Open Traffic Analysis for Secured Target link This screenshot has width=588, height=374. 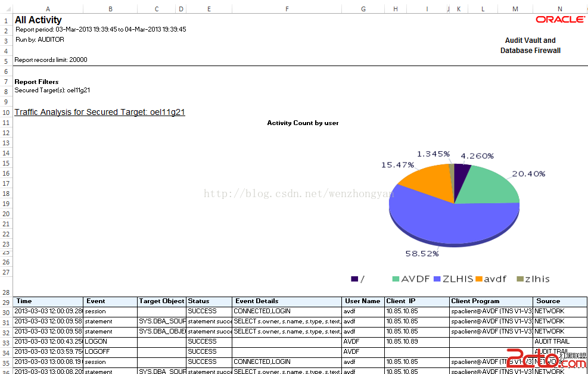tap(99, 112)
